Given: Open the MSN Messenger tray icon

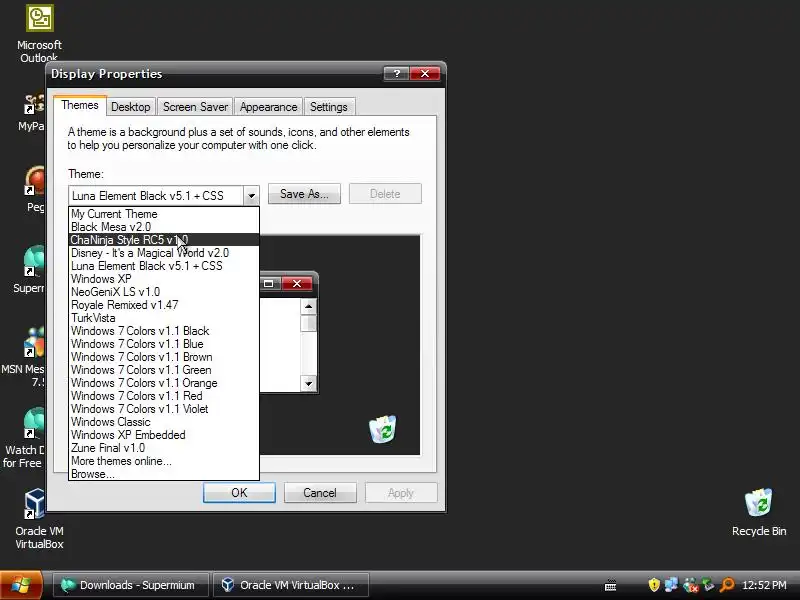Looking at the screenshot, I should tap(690, 585).
